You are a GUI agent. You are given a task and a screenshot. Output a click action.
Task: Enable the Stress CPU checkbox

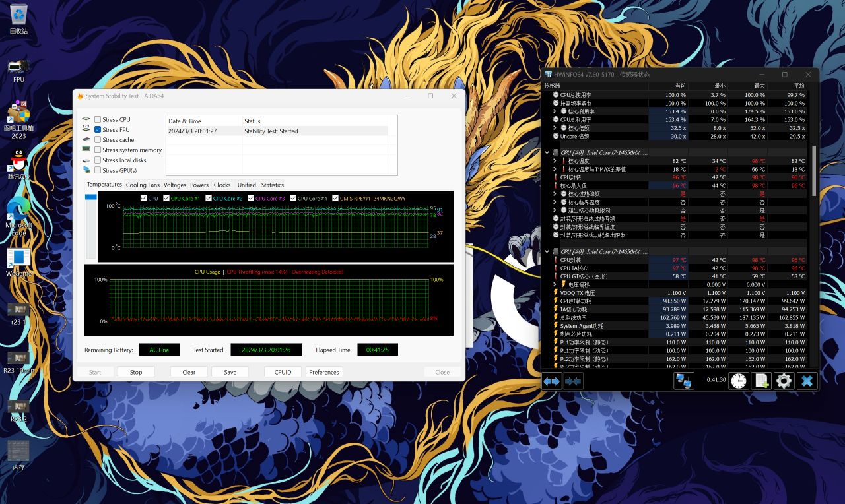coord(98,119)
